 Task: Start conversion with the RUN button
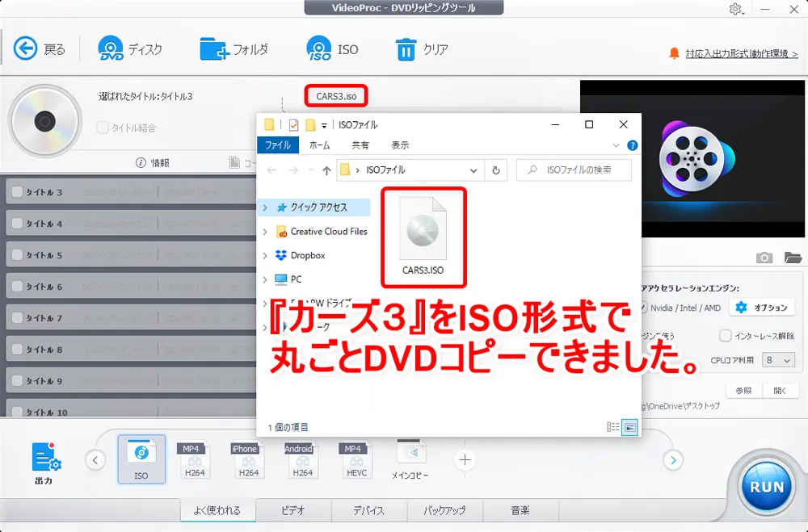(x=767, y=487)
